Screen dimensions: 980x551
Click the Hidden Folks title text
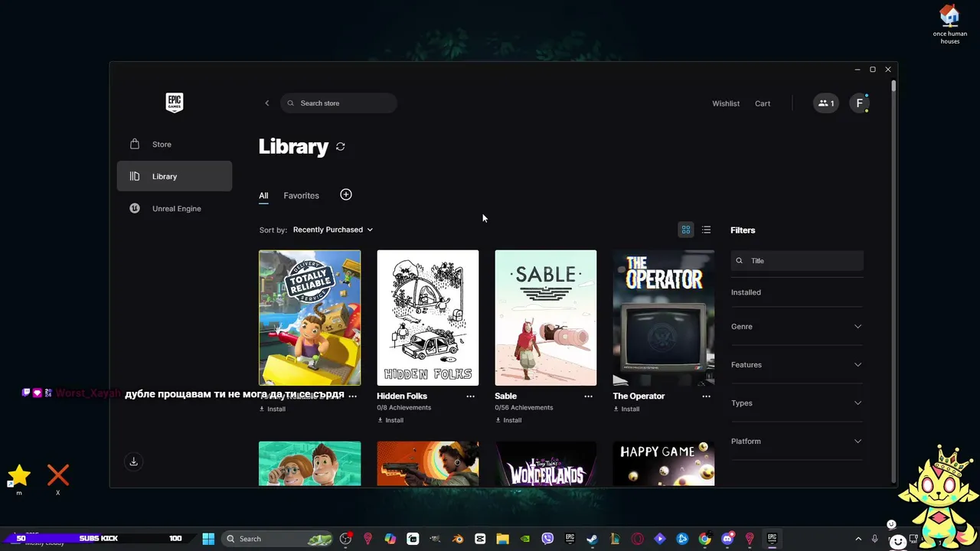point(402,396)
